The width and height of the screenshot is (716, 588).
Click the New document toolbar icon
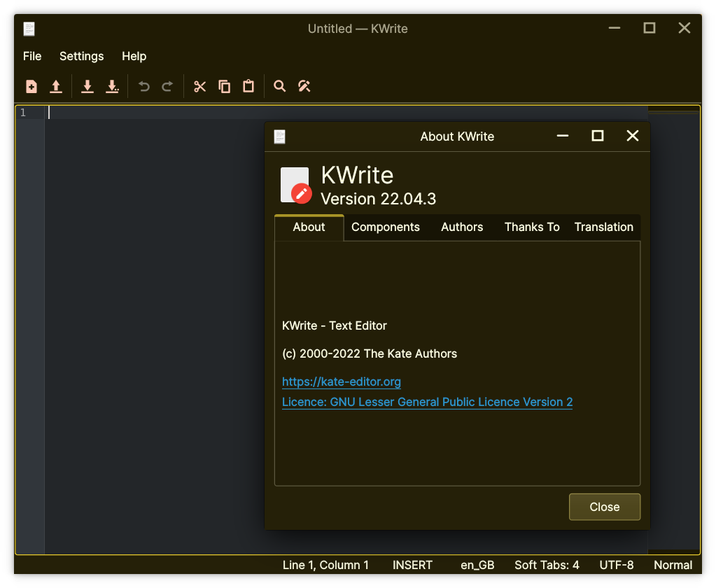[x=31, y=86]
